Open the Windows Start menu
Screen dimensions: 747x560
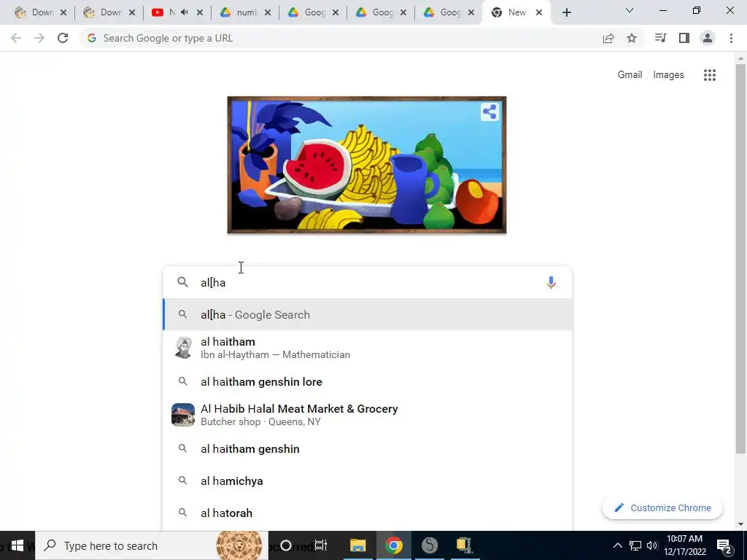(18, 545)
